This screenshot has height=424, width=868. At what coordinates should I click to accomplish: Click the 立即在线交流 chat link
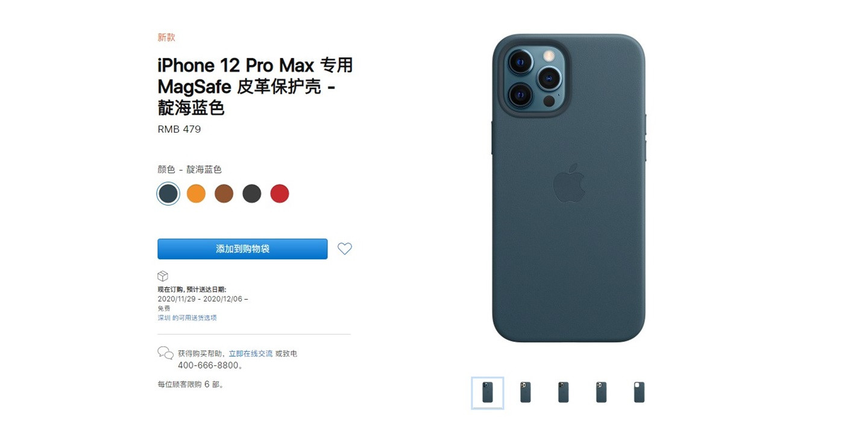250,353
